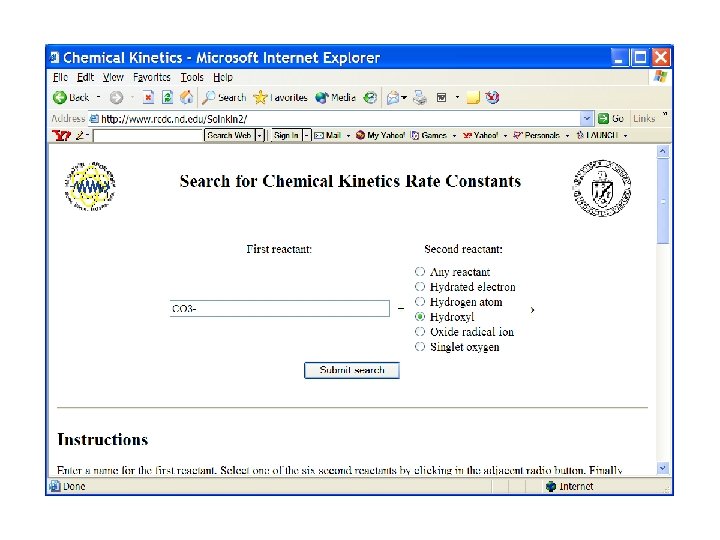The image size is (720, 540).
Task: Print the page with the printer icon
Action: 420,97
